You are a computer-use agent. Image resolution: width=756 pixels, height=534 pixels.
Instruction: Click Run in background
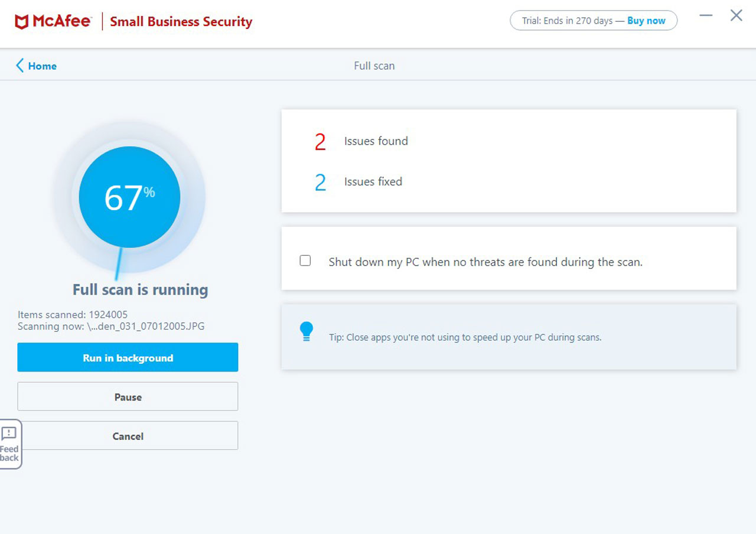coord(128,357)
